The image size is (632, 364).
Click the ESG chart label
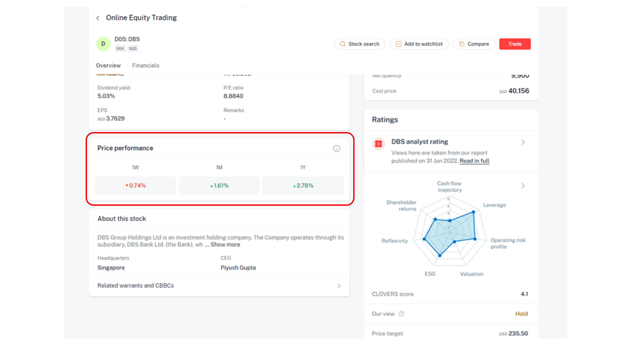(x=430, y=274)
